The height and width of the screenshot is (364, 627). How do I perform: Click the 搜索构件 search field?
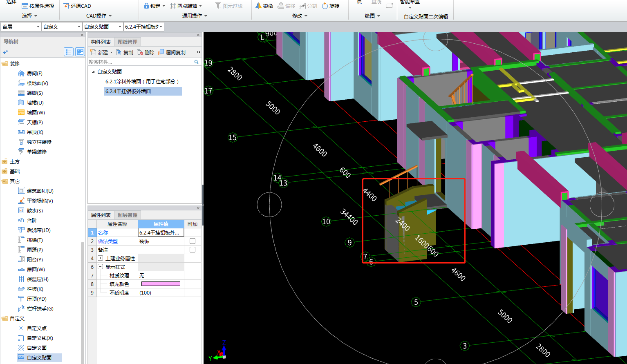(141, 62)
